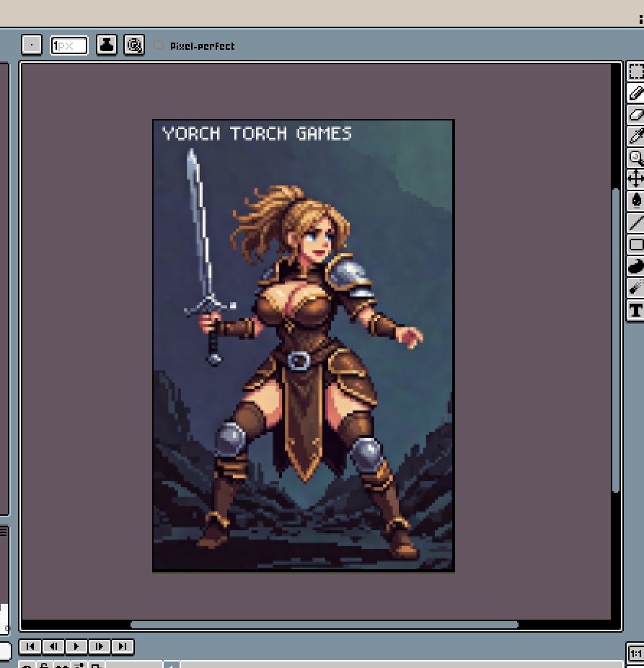Click the ink stamp icon in top toolbar
Viewport: 644px width, 668px height.
click(x=107, y=45)
